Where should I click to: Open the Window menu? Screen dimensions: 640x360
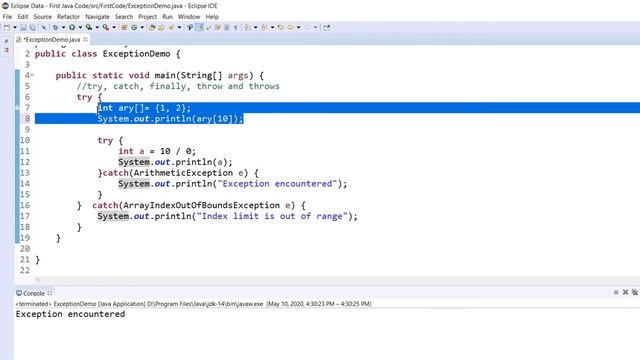189,17
